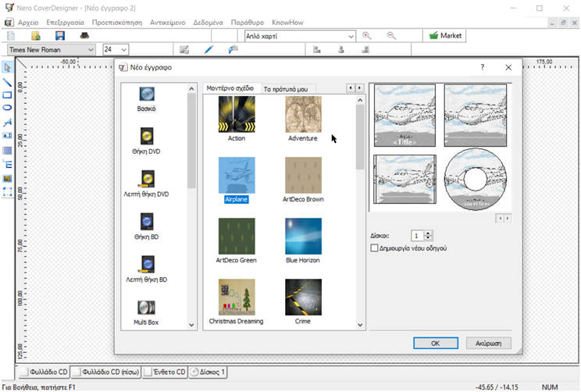Click the zoom out magnifier icon
581x392 pixels.
391,36
